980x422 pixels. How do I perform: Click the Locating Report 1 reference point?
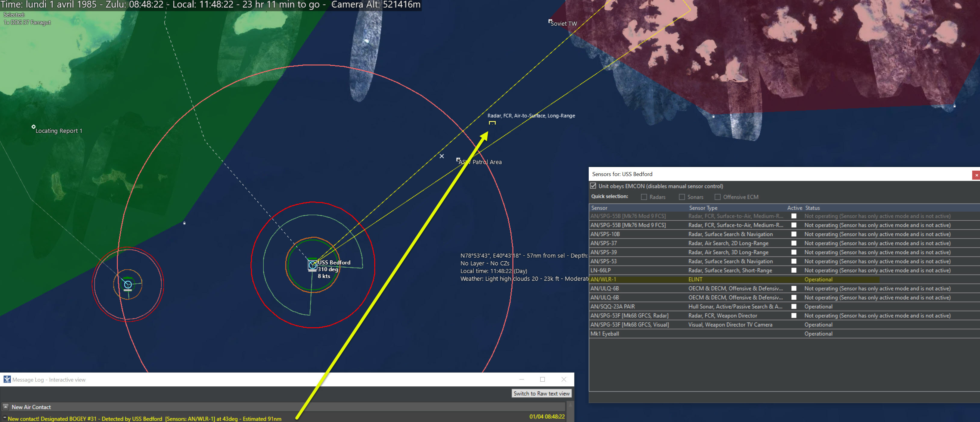coord(33,127)
